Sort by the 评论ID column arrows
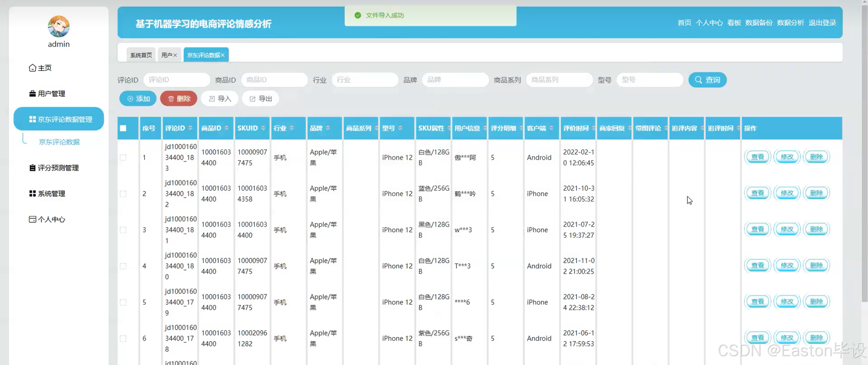The image size is (868, 365). coord(190,128)
